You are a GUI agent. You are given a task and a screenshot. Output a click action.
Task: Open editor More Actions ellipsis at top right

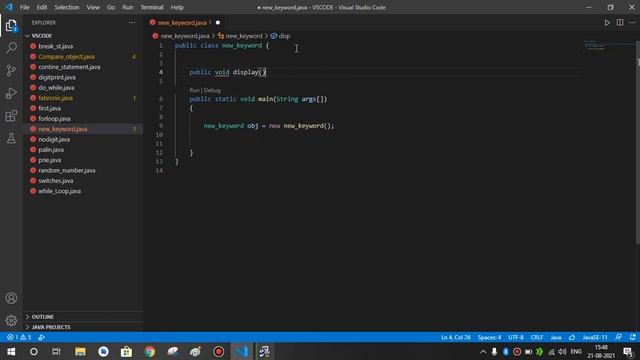[x=632, y=23]
